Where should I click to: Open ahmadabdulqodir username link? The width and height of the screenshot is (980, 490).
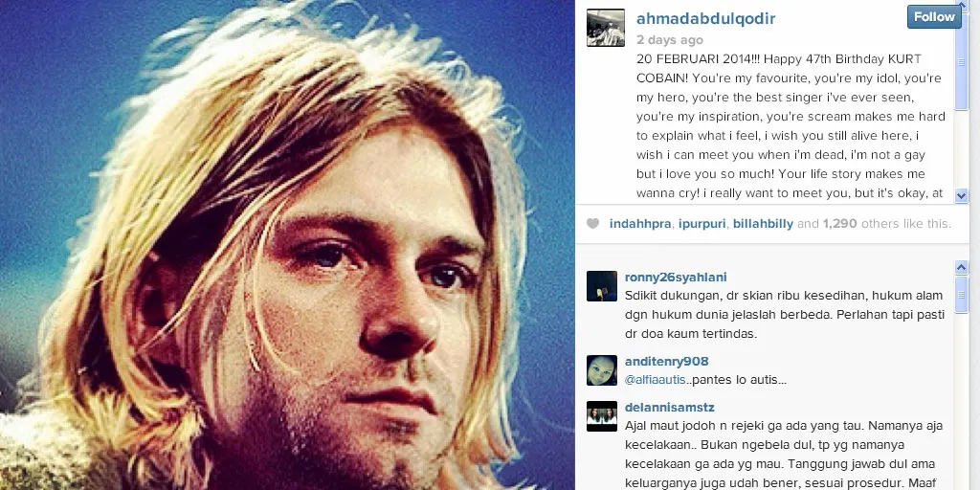(x=705, y=19)
